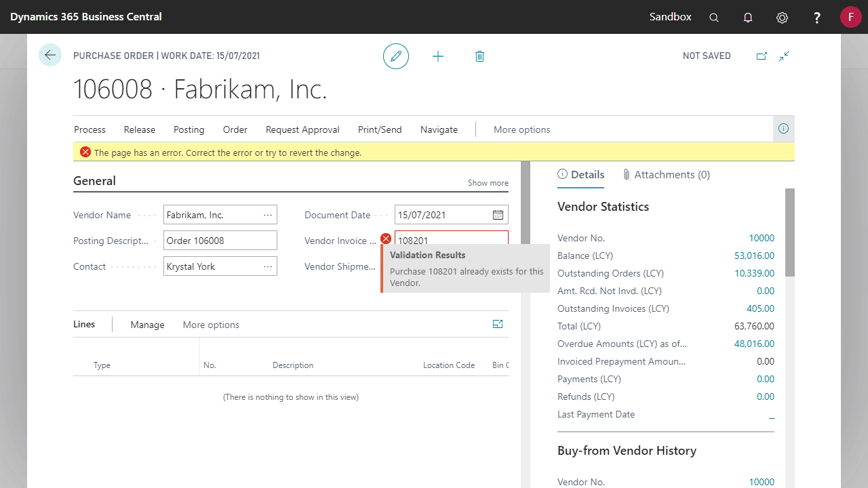
Task: Click the Vendor Invoice No. field
Action: click(x=452, y=239)
